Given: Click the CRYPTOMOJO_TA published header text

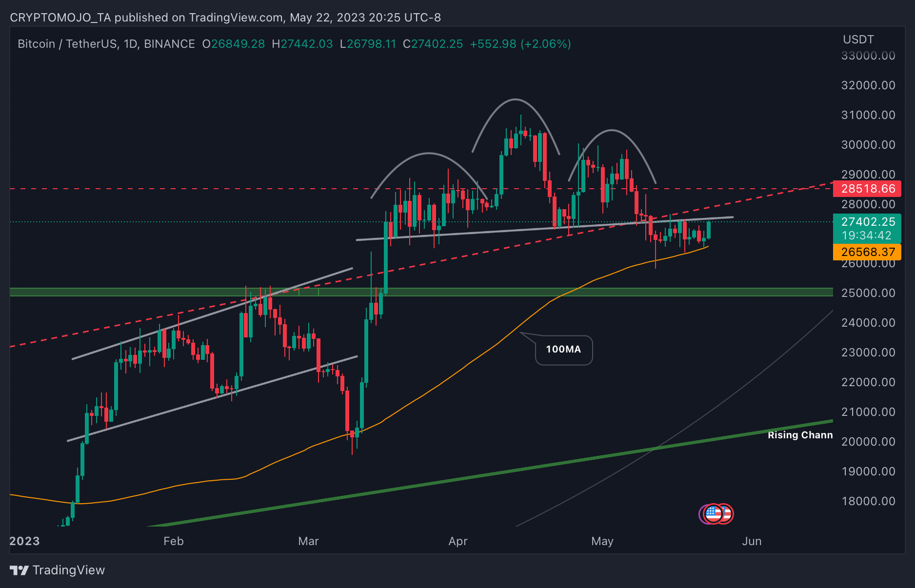Looking at the screenshot, I should click(x=225, y=18).
